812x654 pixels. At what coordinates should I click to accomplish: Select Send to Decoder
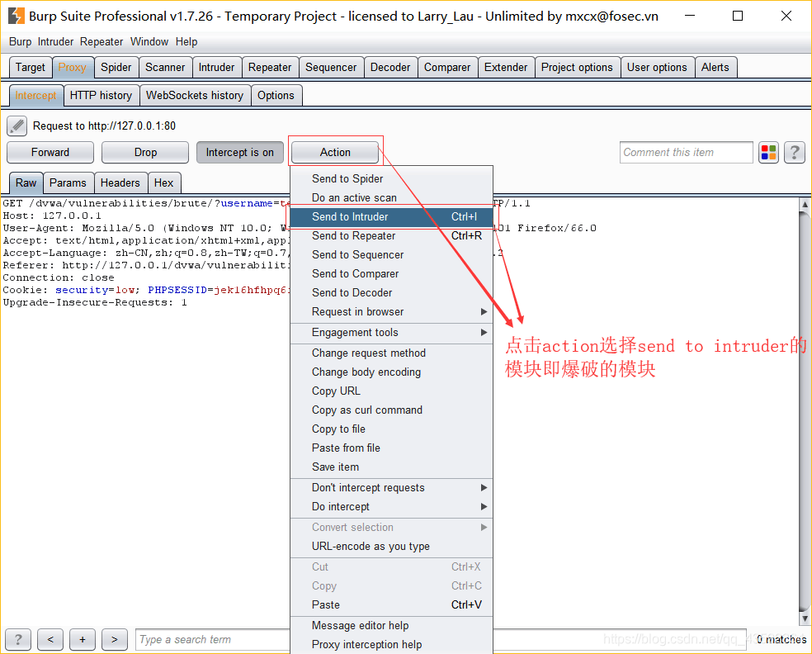tap(391, 293)
